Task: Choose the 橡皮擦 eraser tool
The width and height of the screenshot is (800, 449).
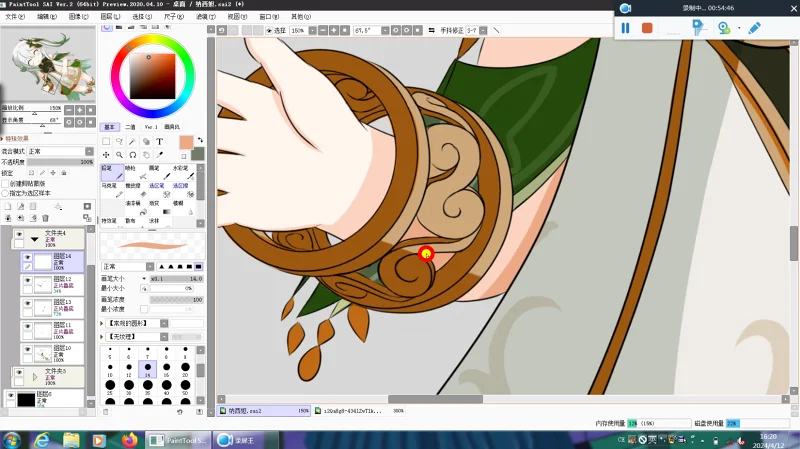Action: (x=136, y=190)
